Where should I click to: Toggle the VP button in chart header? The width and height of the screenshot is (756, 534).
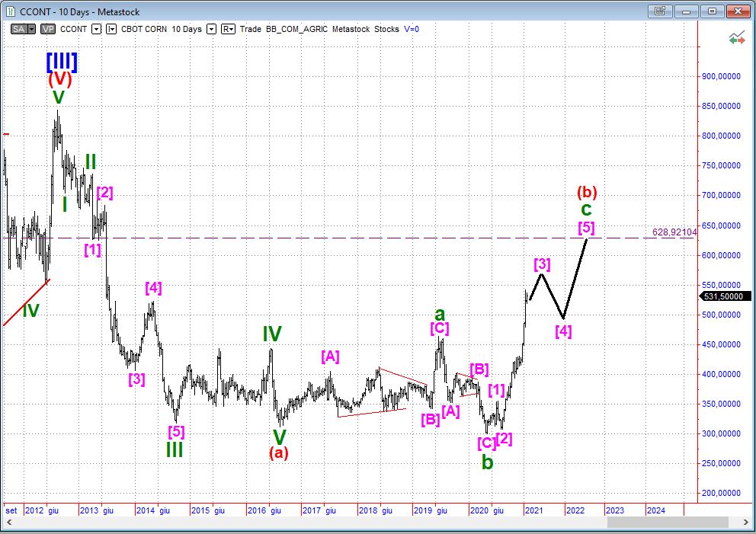click(48, 29)
